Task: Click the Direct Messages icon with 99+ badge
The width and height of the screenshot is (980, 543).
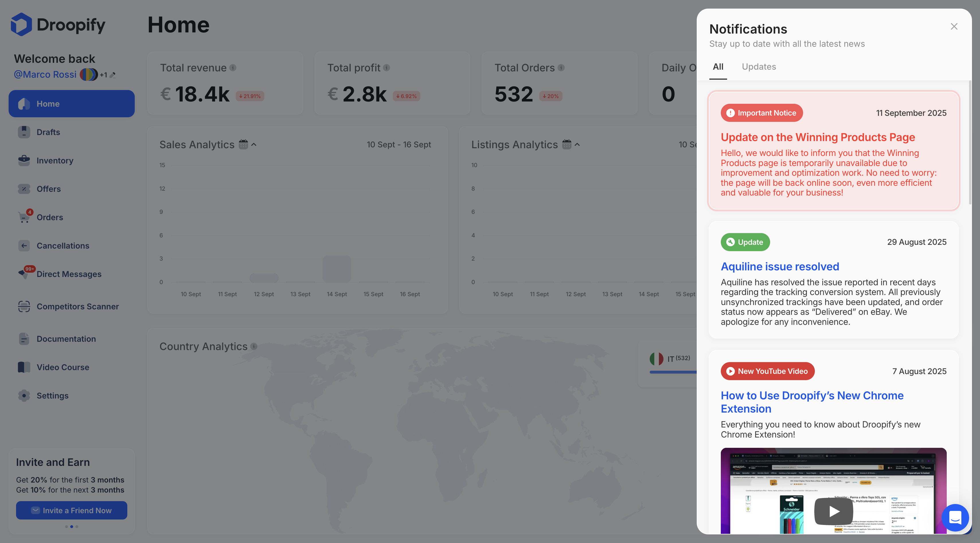Action: click(25, 273)
